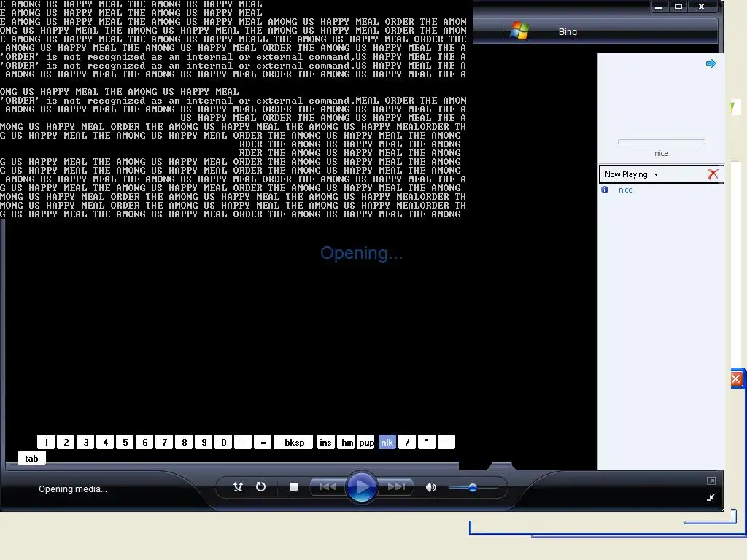This screenshot has width=747, height=560.
Task: Turn on shuffle in Media Player
Action: point(238,486)
